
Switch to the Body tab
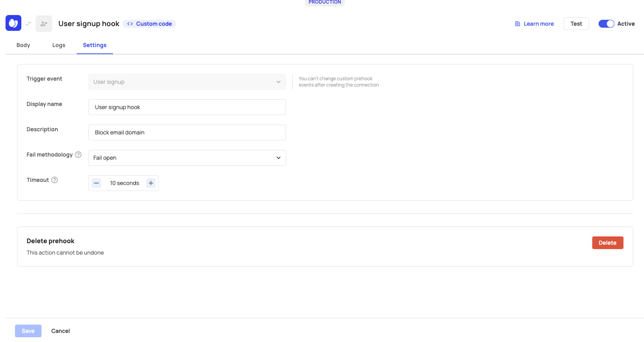coord(23,45)
